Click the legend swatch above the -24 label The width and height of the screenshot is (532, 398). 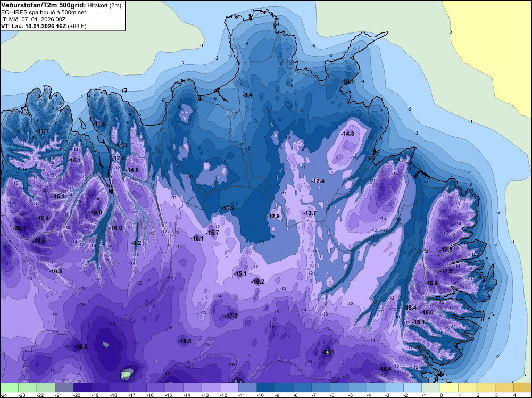point(9,387)
